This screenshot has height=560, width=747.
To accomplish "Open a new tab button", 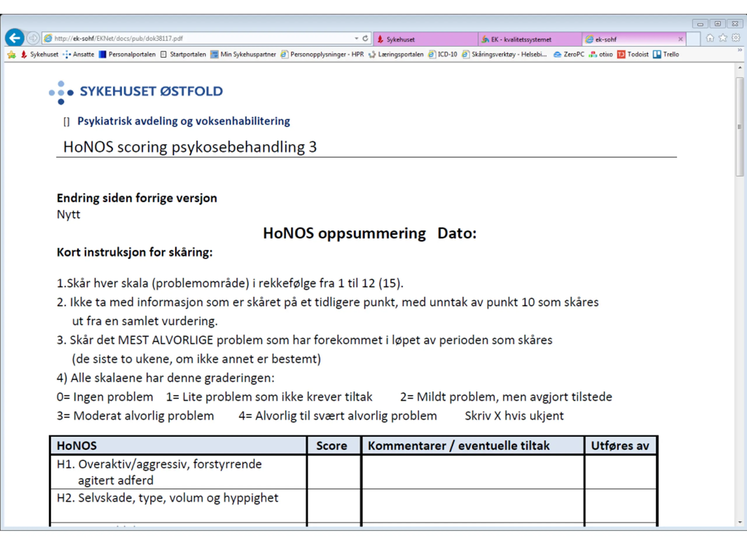I will (693, 39).
